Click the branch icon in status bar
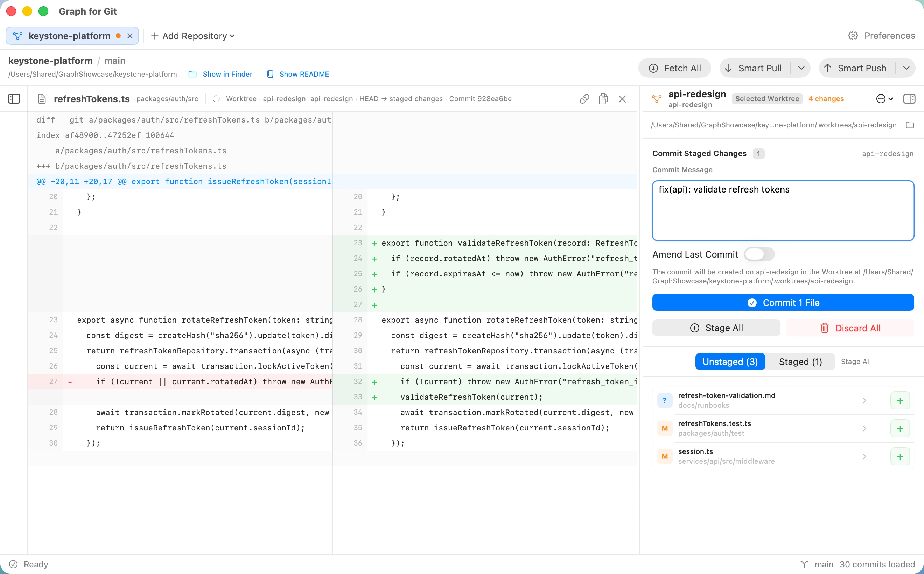 (x=804, y=565)
